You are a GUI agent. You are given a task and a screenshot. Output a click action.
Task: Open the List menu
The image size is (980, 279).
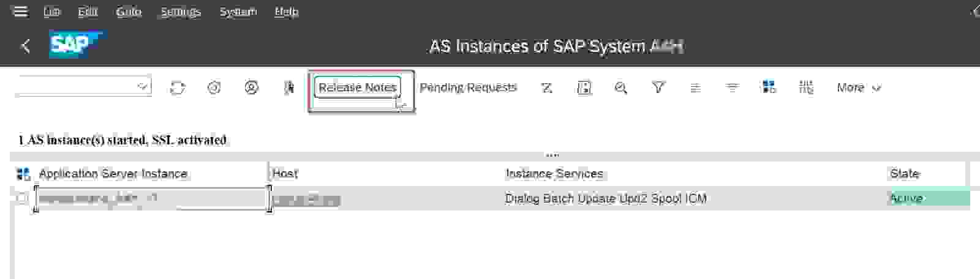(x=51, y=12)
